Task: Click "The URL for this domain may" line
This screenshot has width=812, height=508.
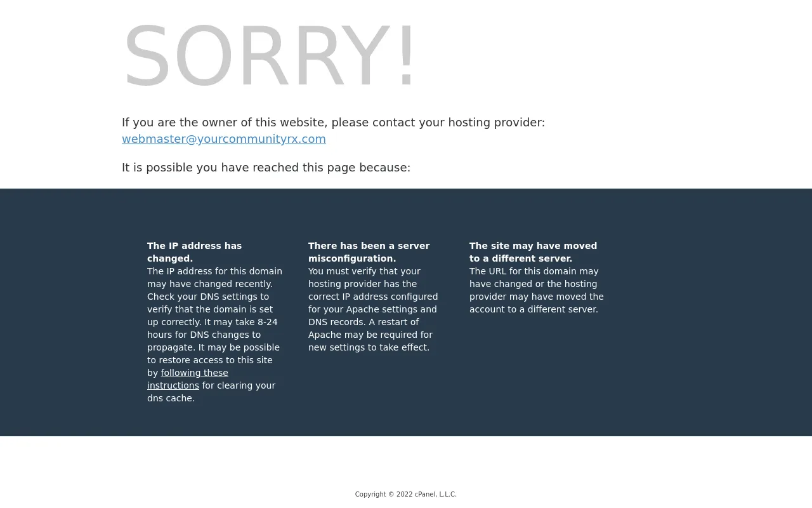Action: pyautogui.click(x=534, y=271)
